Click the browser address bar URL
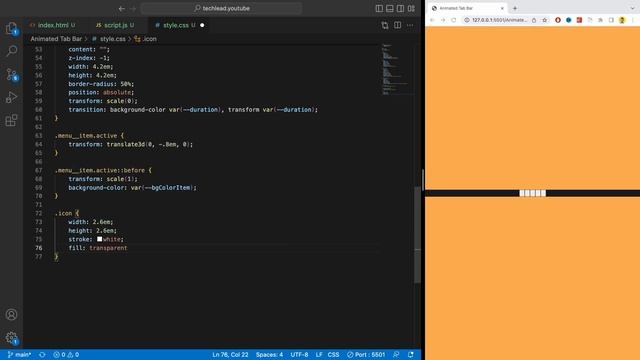Screen dimensions: 640x360 click(x=499, y=20)
